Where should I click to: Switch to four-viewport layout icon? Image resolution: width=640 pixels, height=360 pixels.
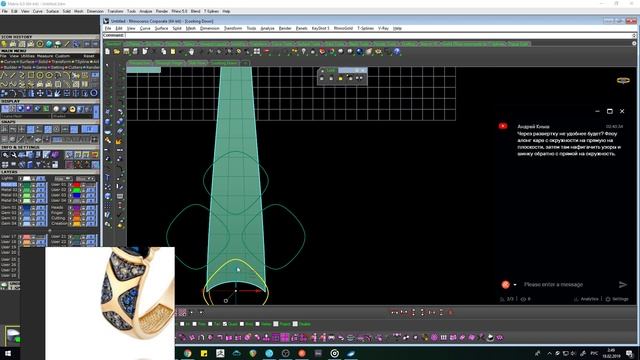pyautogui.click(x=257, y=51)
